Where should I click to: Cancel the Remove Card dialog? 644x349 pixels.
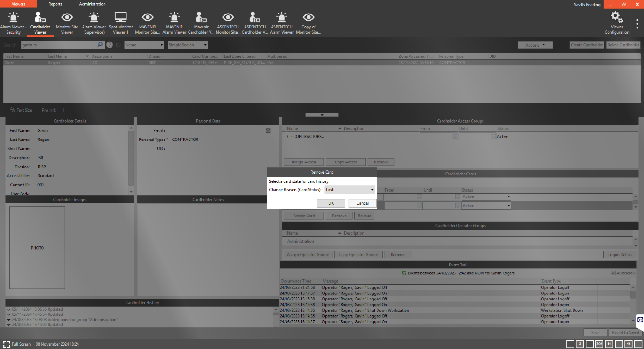(x=363, y=203)
